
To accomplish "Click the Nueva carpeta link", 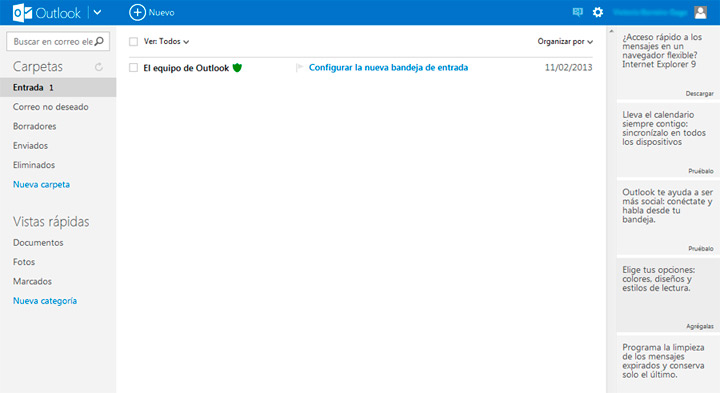I will click(x=41, y=185).
